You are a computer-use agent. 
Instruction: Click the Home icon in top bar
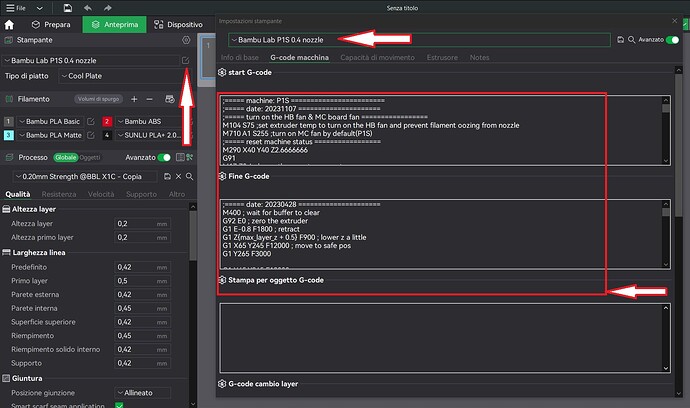[x=9, y=25]
